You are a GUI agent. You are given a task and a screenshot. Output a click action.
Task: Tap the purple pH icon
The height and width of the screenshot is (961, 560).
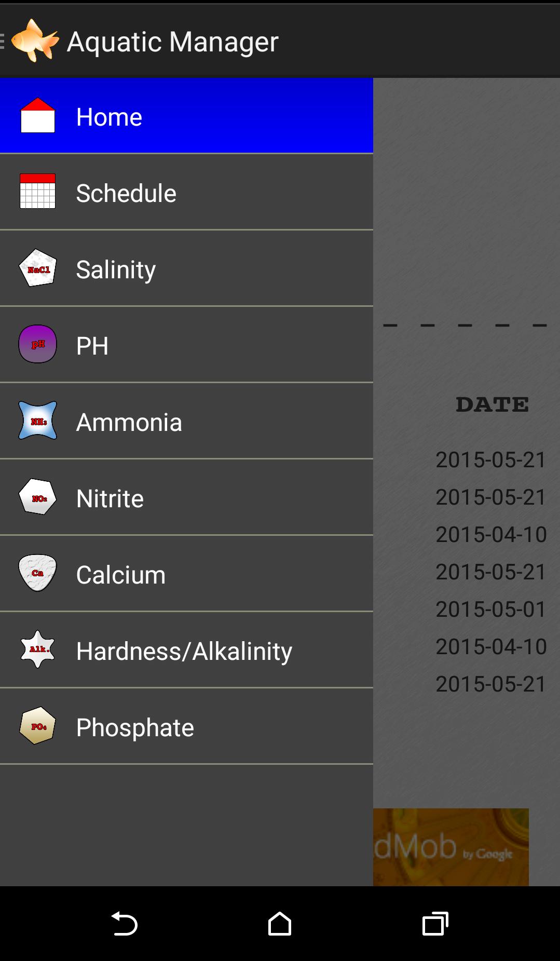[x=37, y=344]
